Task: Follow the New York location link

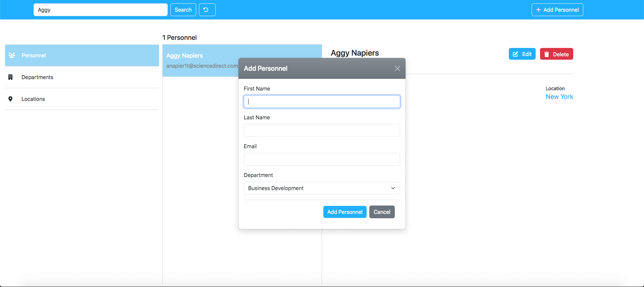Action: tap(559, 97)
